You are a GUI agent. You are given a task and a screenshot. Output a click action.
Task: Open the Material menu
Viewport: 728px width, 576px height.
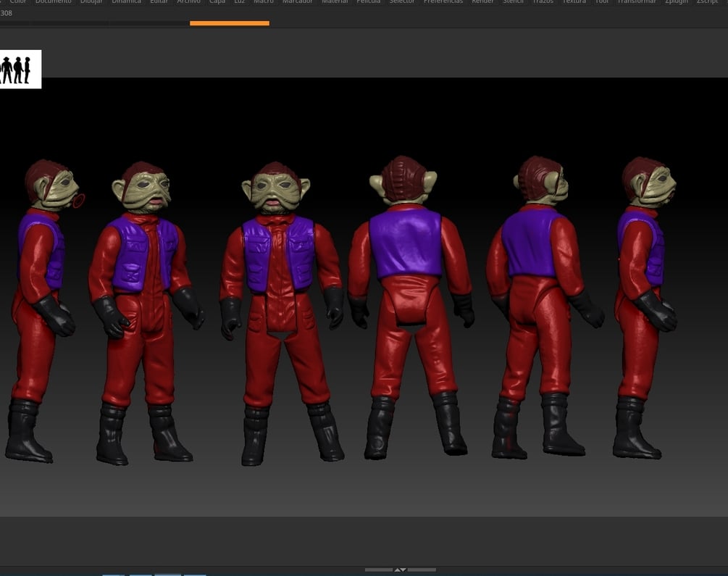coord(335,2)
